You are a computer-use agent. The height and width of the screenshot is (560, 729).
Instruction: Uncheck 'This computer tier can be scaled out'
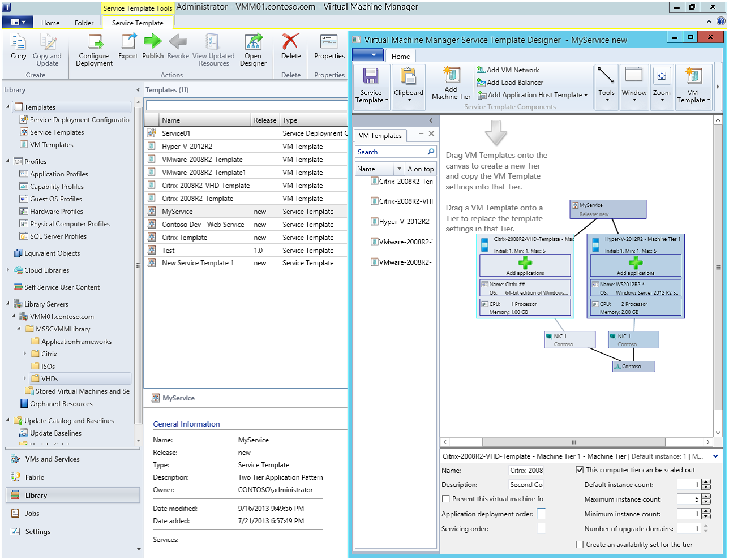pyautogui.click(x=580, y=469)
